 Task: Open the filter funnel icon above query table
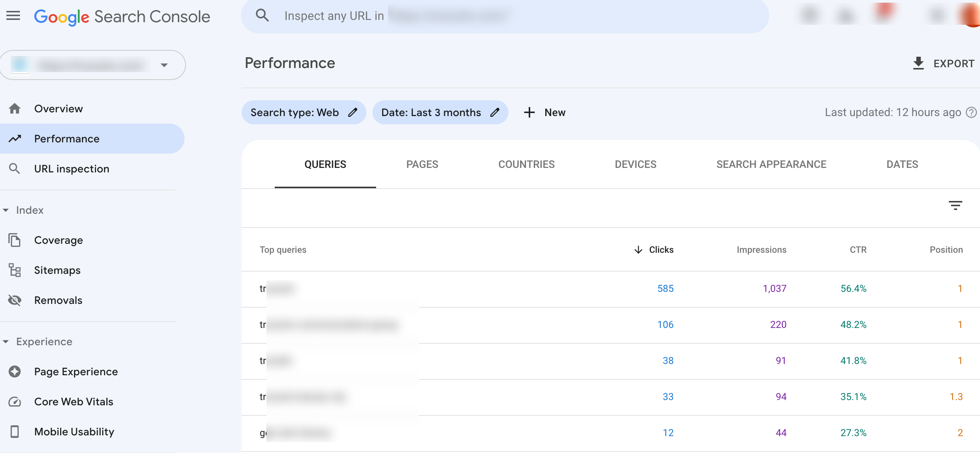956,205
